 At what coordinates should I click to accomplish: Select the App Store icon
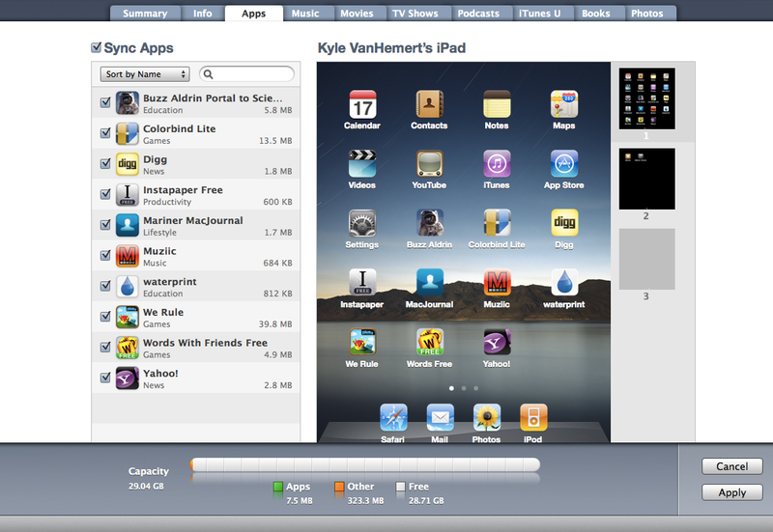[564, 163]
